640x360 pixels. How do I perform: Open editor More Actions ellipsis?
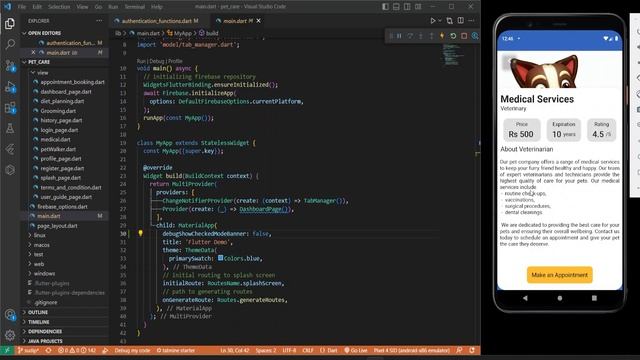click(x=471, y=20)
